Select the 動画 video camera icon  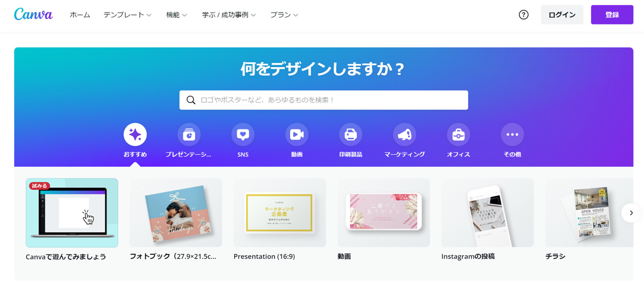tap(297, 134)
